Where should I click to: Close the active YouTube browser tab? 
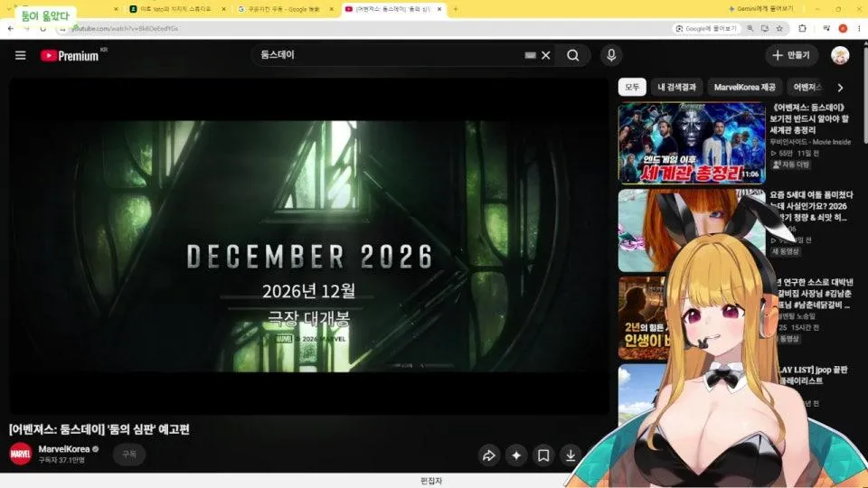coord(439,9)
